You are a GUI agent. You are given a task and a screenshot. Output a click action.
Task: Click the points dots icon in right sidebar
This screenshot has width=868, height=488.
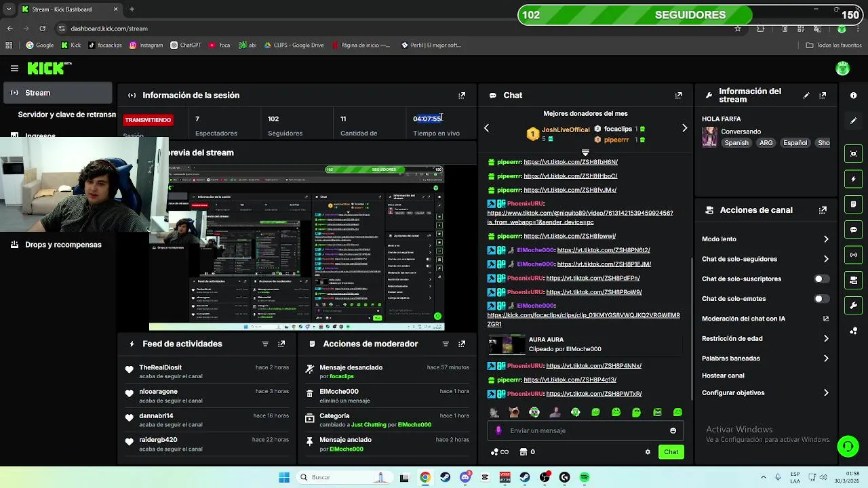click(853, 331)
